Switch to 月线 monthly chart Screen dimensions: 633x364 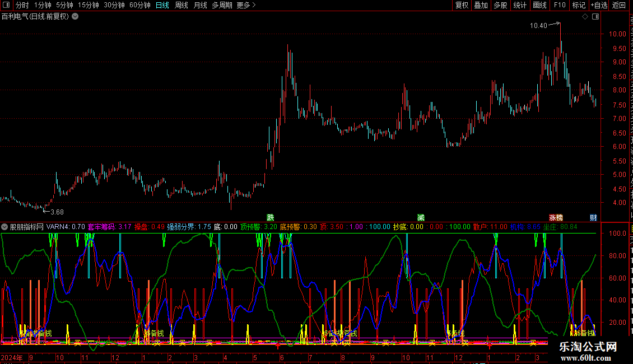200,5
